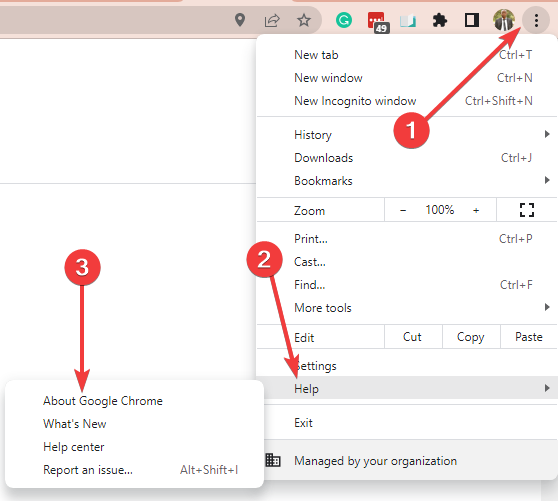Click the location pin icon in address bar

tap(240, 20)
